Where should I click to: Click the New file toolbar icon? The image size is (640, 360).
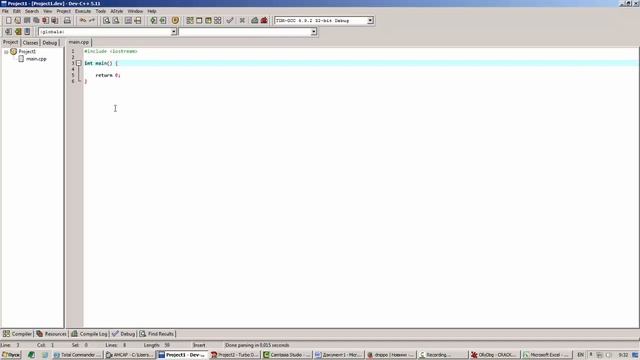(9, 20)
